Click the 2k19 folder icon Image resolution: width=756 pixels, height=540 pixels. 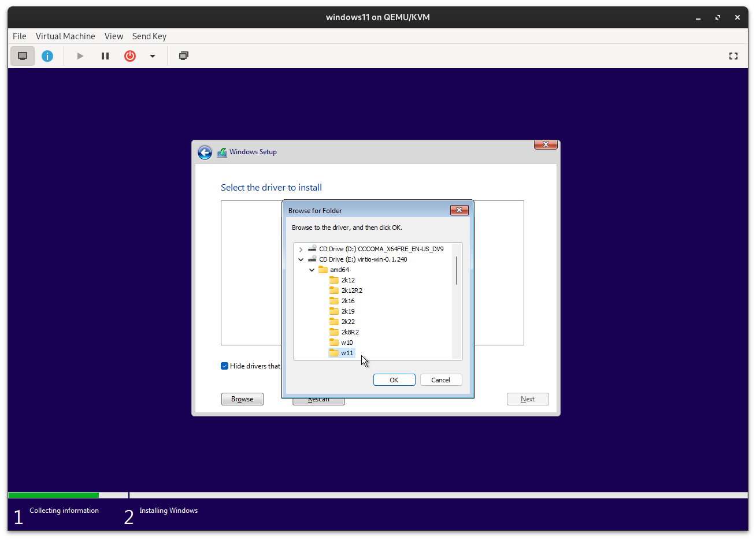tap(334, 311)
